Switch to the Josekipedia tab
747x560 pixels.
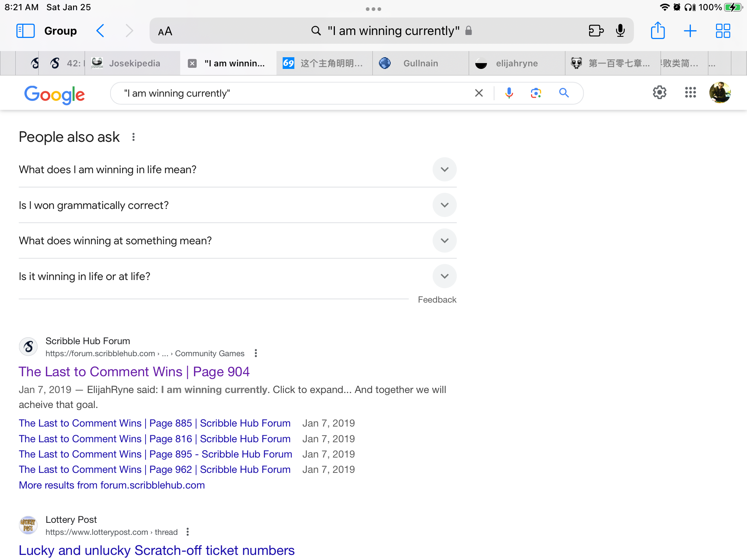click(134, 63)
